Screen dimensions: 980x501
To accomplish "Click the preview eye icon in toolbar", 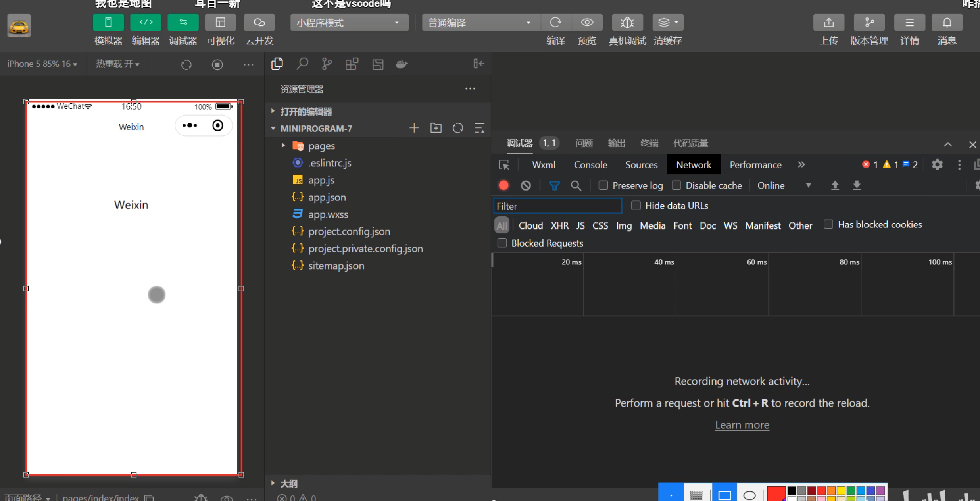I will click(587, 23).
